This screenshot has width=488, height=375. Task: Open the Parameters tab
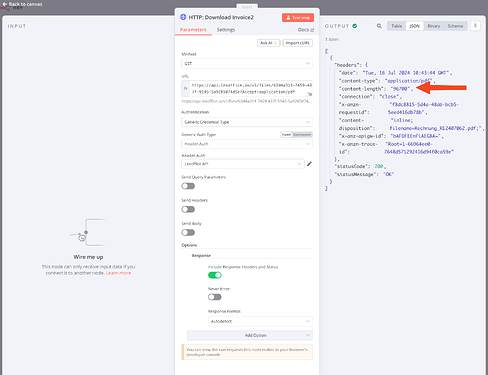(193, 30)
